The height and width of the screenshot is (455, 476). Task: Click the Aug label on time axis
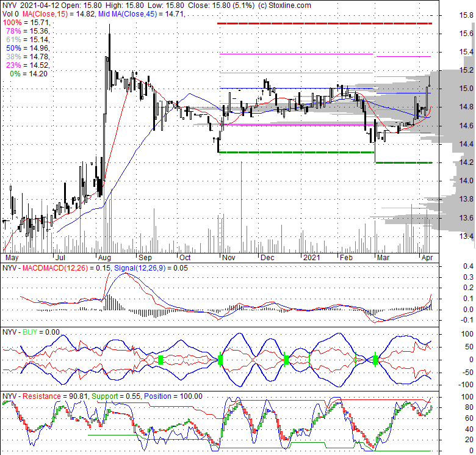click(104, 258)
